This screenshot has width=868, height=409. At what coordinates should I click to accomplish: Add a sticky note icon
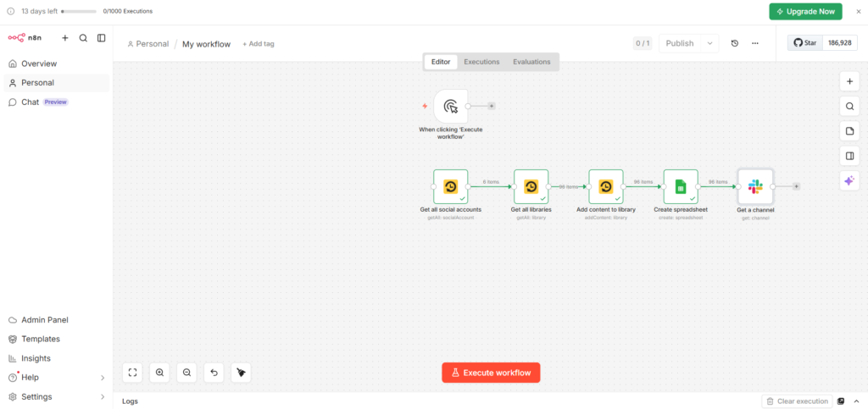click(x=849, y=131)
